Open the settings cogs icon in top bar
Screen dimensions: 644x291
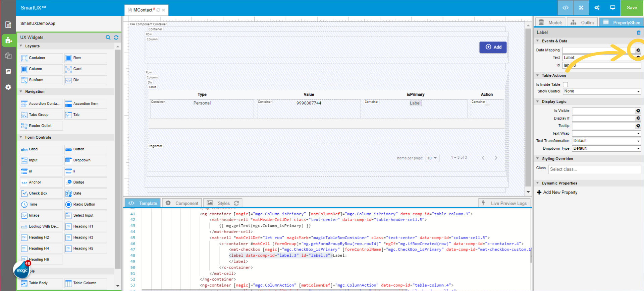click(597, 8)
